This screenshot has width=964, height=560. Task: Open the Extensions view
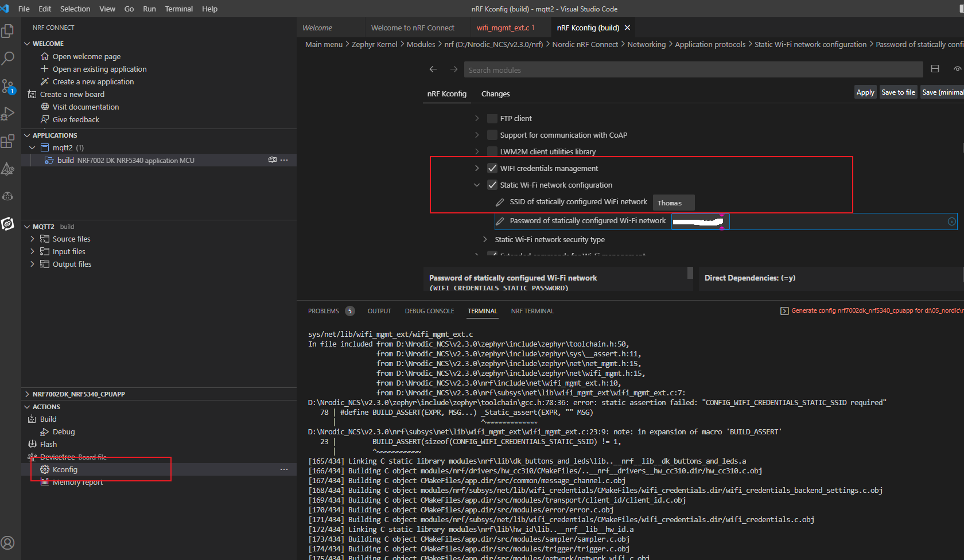click(8, 141)
